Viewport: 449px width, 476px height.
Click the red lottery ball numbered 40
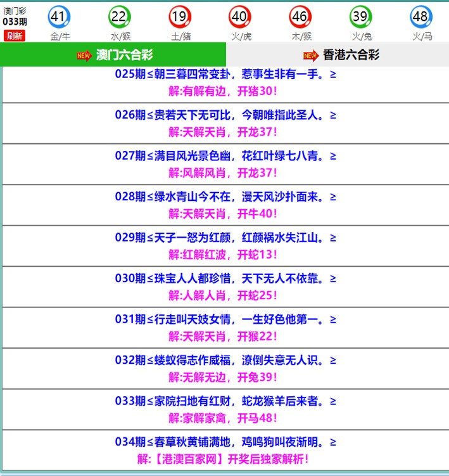239,16
